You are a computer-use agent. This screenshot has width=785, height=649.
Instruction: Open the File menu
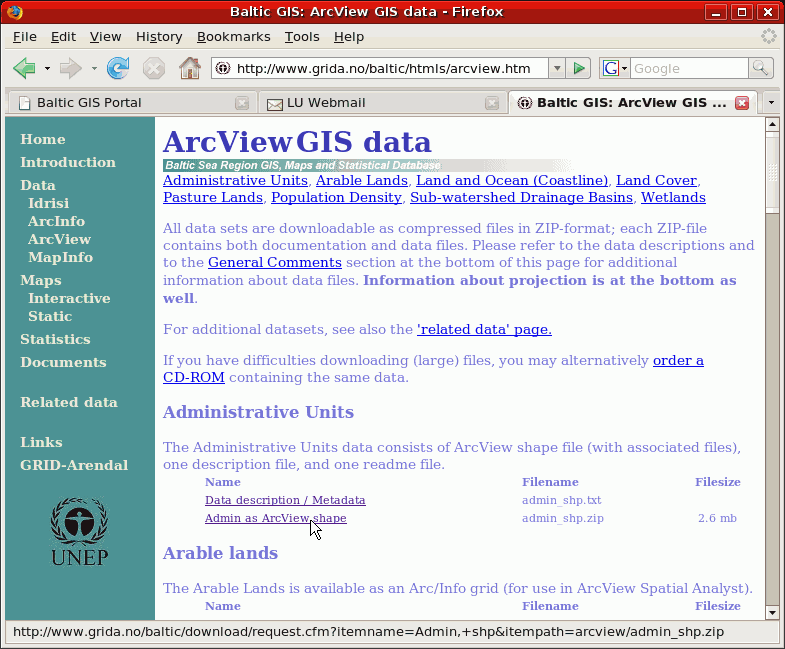pos(25,37)
